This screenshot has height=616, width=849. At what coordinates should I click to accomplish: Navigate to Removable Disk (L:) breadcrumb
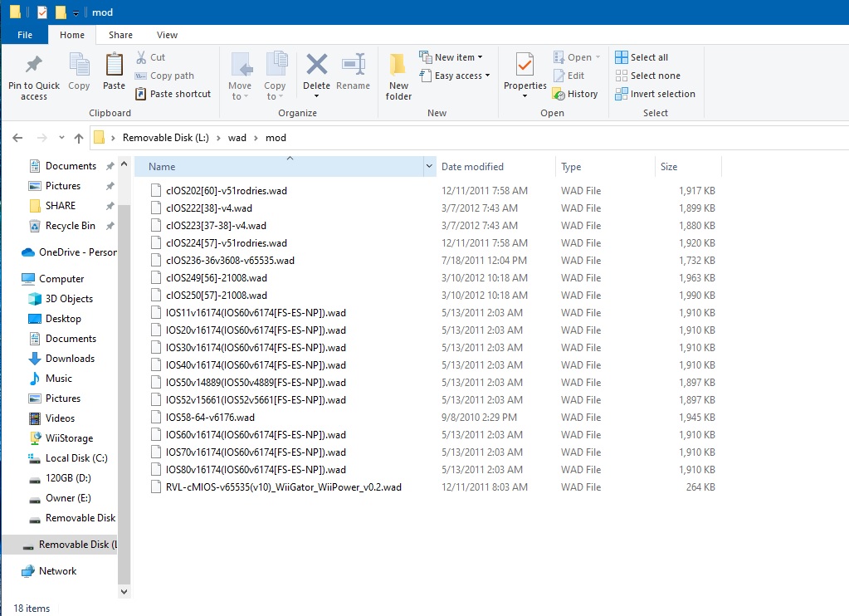(x=166, y=138)
